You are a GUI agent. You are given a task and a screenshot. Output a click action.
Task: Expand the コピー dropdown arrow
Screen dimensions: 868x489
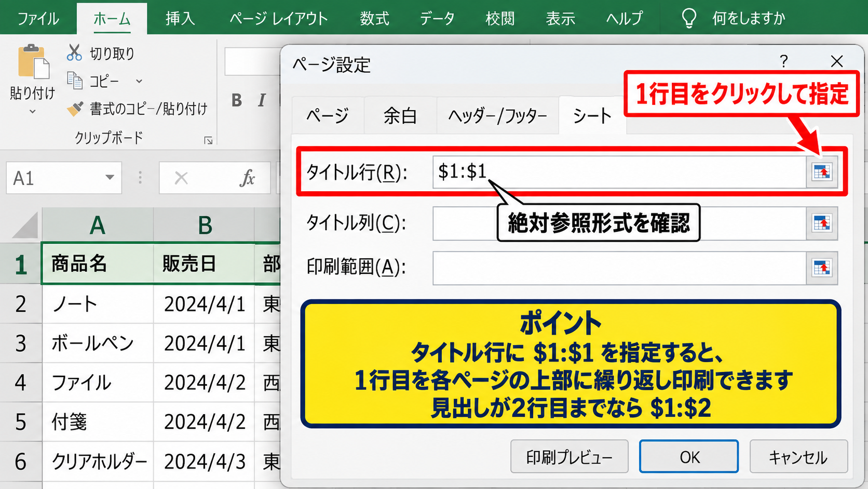pyautogui.click(x=139, y=81)
